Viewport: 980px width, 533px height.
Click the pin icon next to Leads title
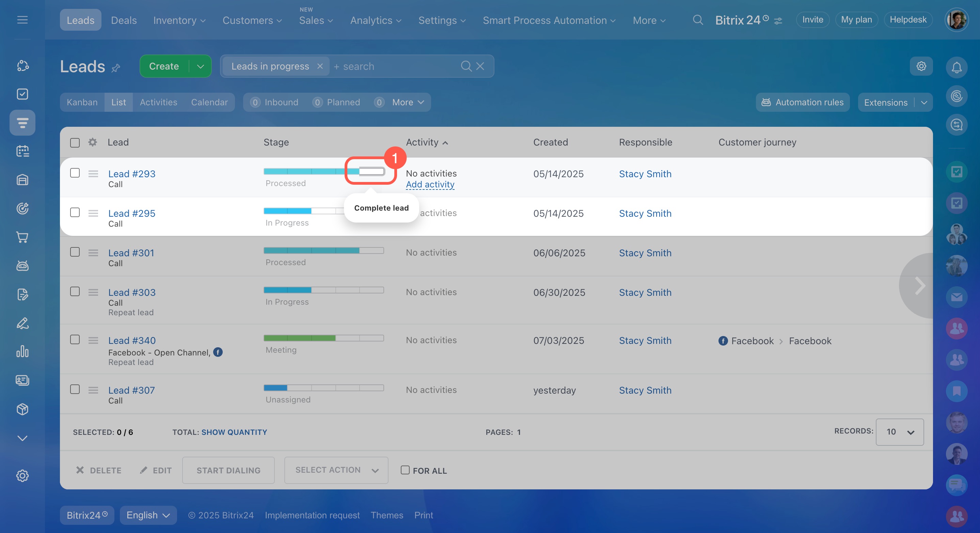[116, 68]
